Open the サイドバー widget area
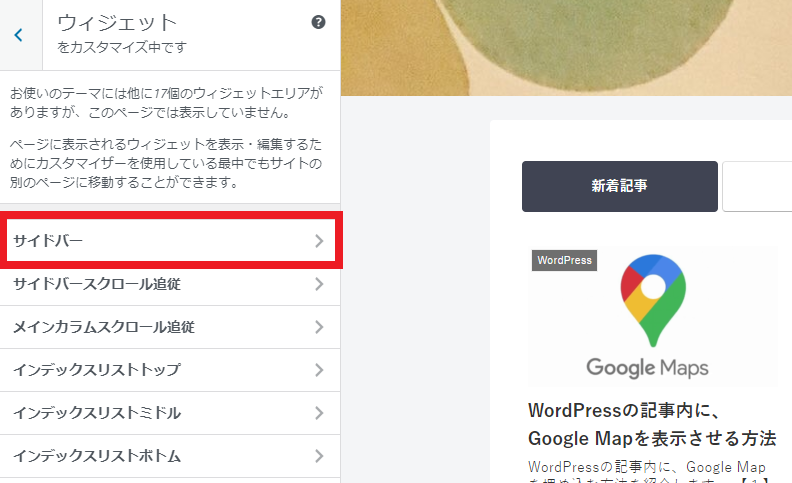The width and height of the screenshot is (792, 483). (171, 240)
